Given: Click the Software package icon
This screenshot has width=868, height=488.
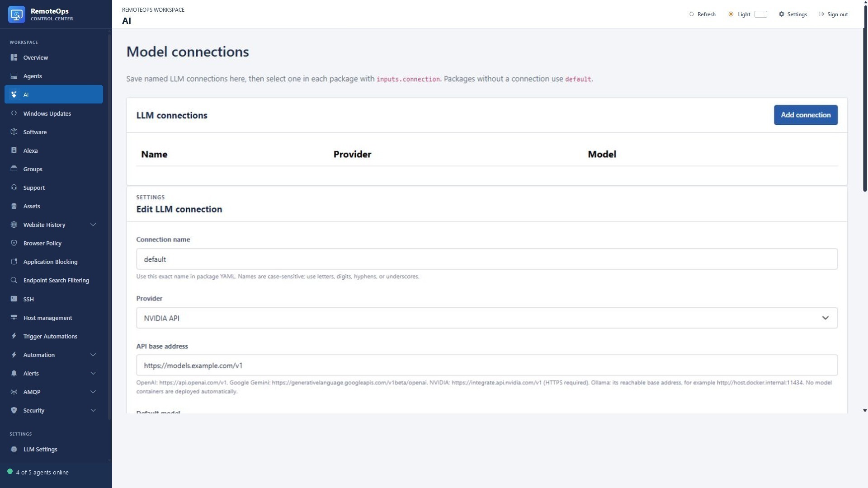Looking at the screenshot, I should 14,132.
